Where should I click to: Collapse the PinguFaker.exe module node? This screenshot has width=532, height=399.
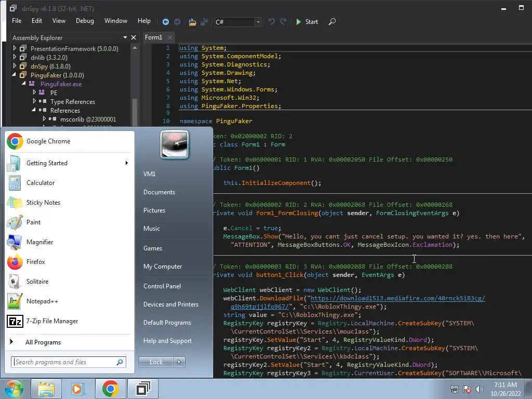point(24,84)
